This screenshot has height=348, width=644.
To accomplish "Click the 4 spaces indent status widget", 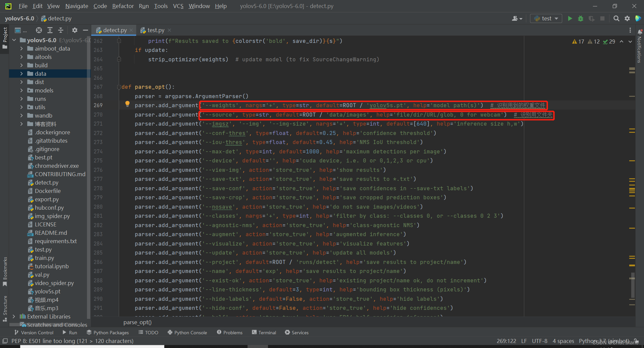I will point(563,341).
